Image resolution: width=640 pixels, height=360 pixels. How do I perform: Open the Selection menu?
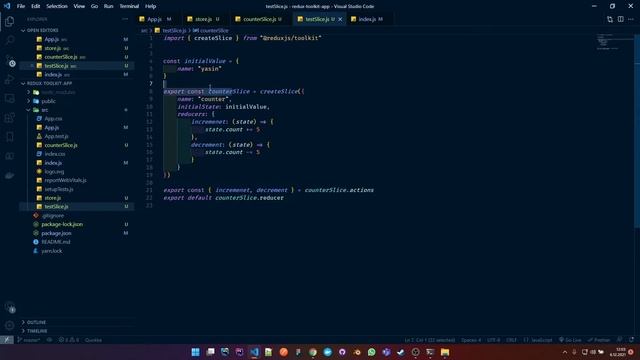pyautogui.click(x=57, y=6)
